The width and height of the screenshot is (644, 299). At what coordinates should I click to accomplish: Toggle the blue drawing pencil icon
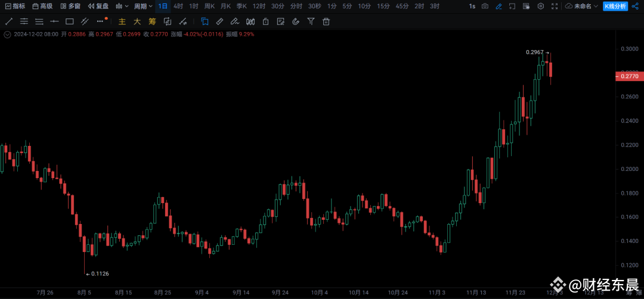pos(499,6)
